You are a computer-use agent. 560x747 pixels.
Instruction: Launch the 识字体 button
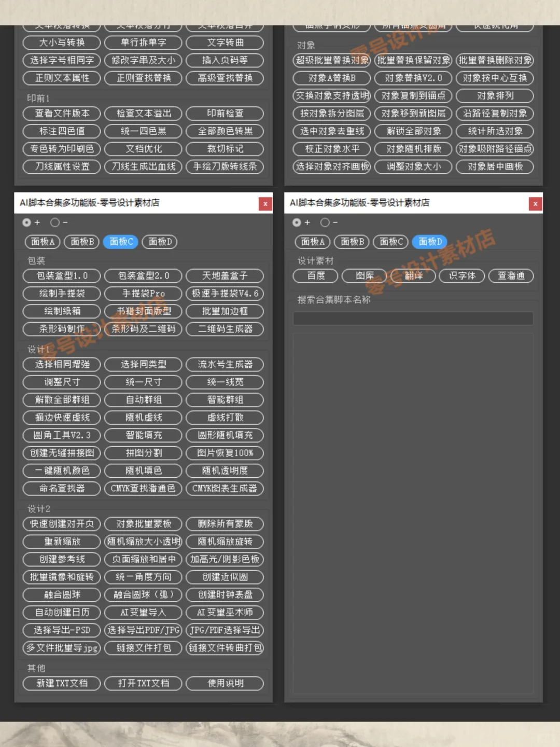[x=462, y=276]
